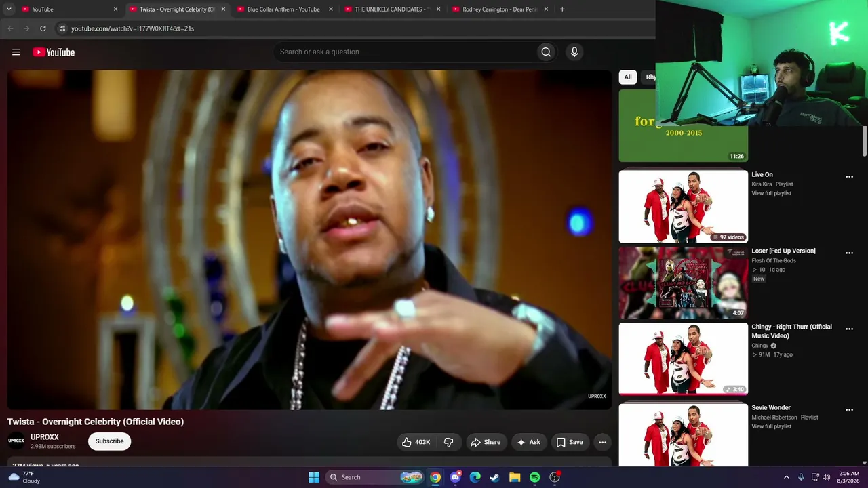Open Loser [Fed Up Version] video thumbnail

pos(684,283)
